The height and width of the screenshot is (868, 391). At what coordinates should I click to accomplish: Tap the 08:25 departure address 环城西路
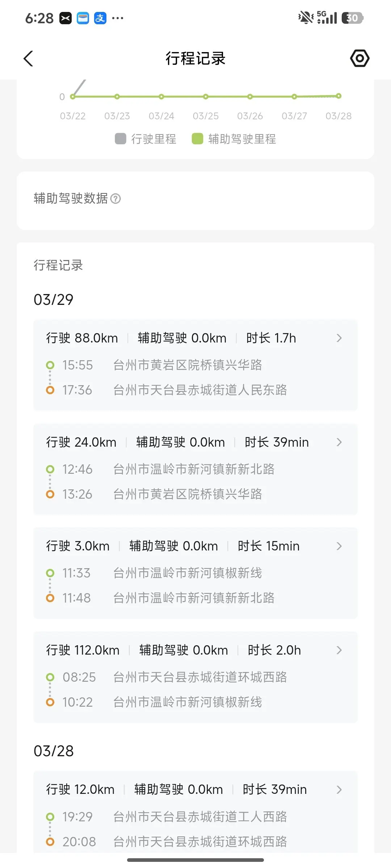pos(200,677)
